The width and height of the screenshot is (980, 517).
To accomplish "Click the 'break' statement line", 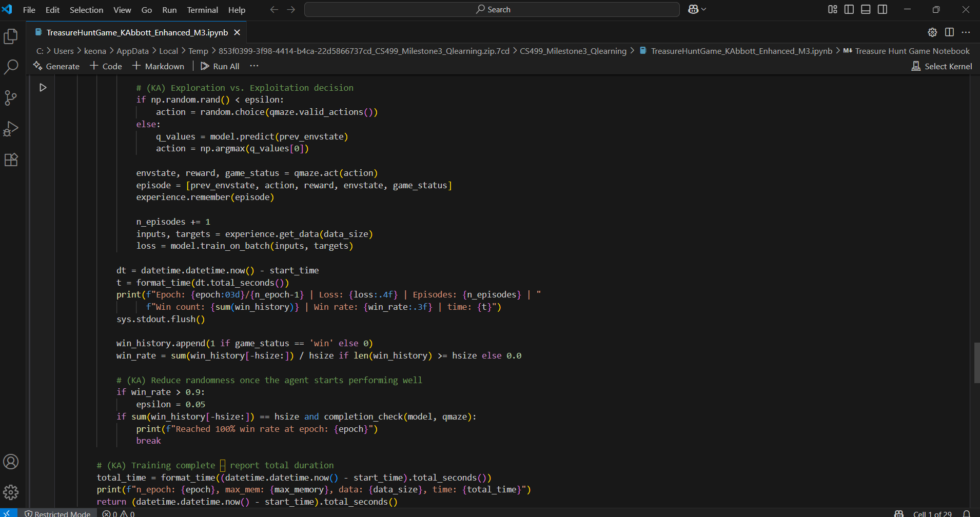I will tap(149, 441).
